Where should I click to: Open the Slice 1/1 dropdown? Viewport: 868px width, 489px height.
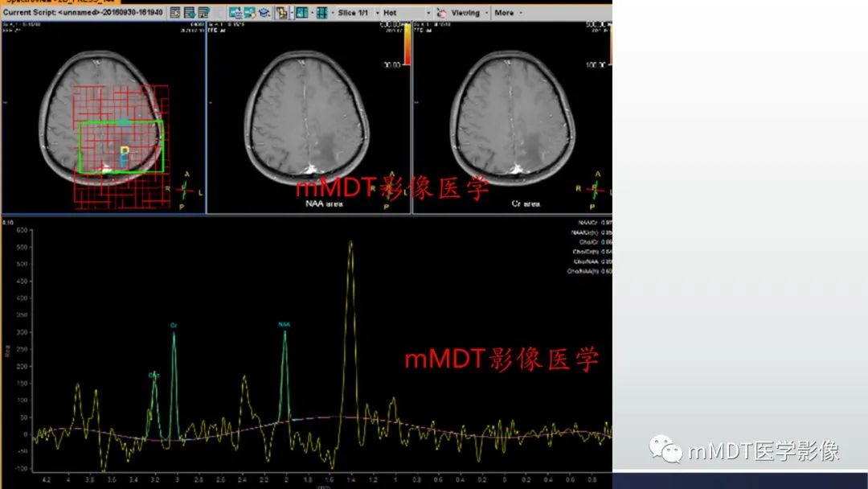click(358, 13)
